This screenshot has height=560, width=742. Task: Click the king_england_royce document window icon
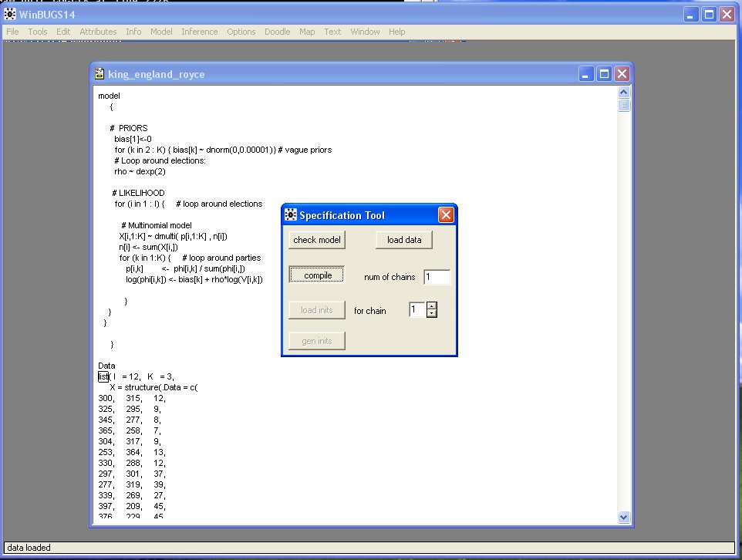99,74
